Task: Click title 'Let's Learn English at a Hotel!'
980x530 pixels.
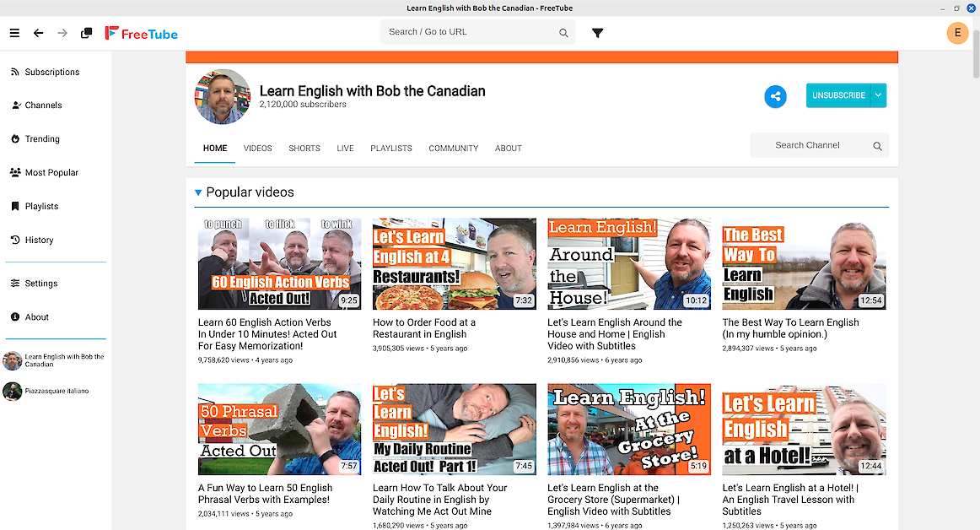Action: tap(790, 500)
